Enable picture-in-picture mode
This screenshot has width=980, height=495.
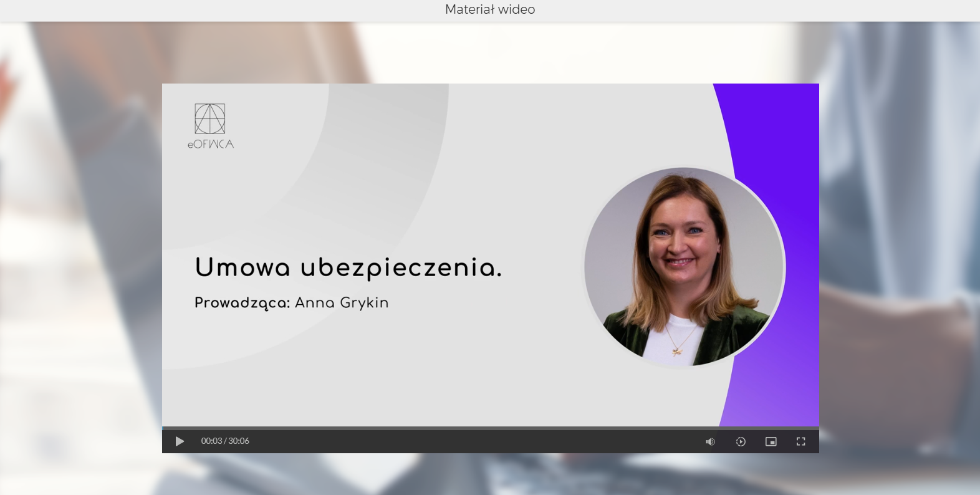[771, 441]
